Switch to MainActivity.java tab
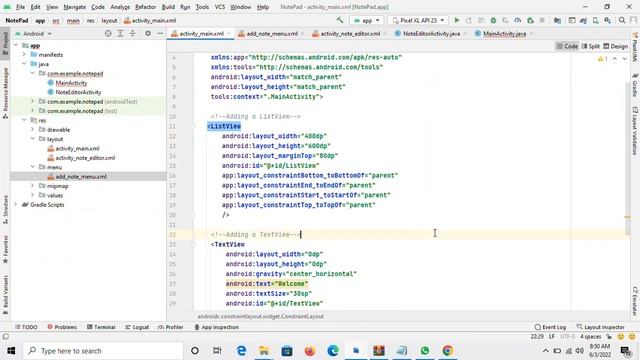 click(x=504, y=34)
